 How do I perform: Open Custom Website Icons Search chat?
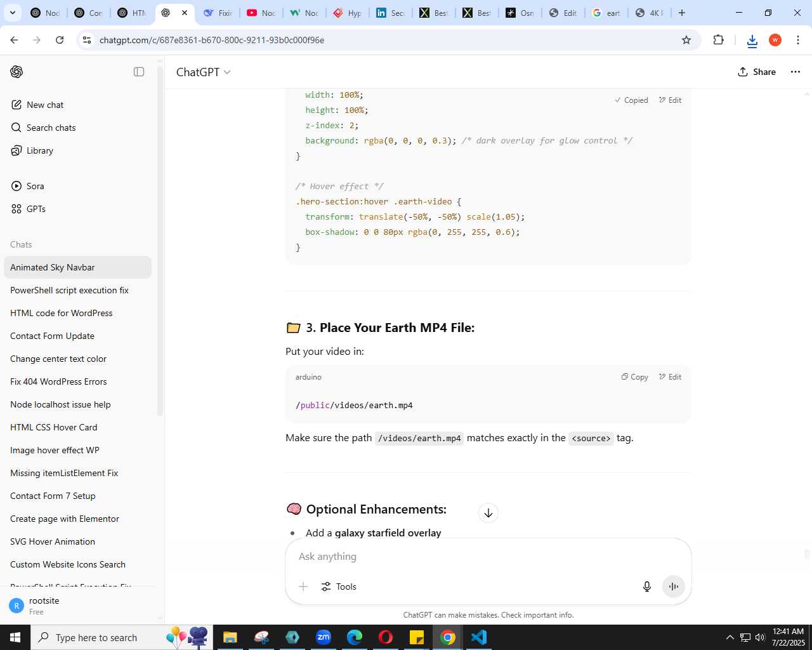coord(77,564)
